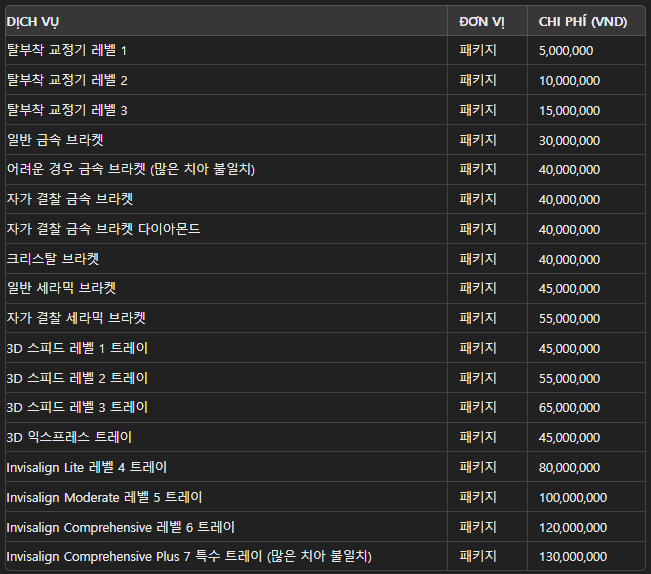This screenshot has height=574, width=651.
Task: Click the '크리스탈 브라켓' service name
Action: [x=53, y=259]
